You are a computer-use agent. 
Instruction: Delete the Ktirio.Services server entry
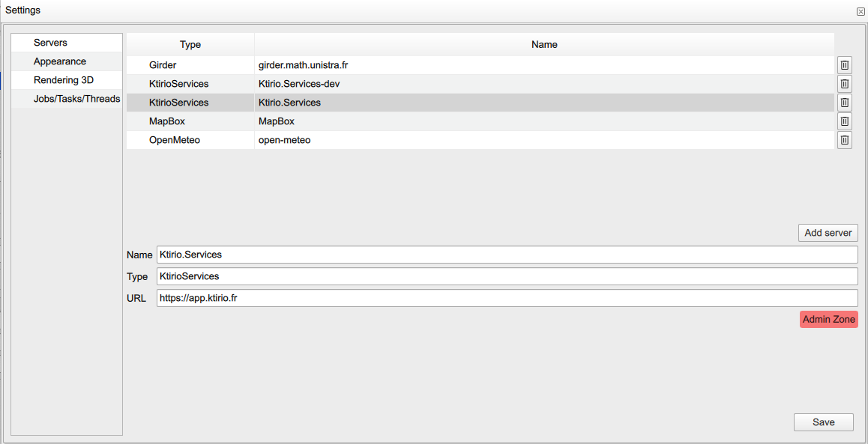click(844, 103)
